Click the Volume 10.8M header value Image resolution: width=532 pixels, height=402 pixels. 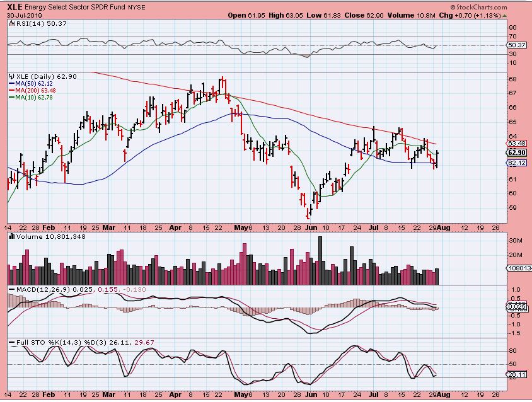click(411, 15)
